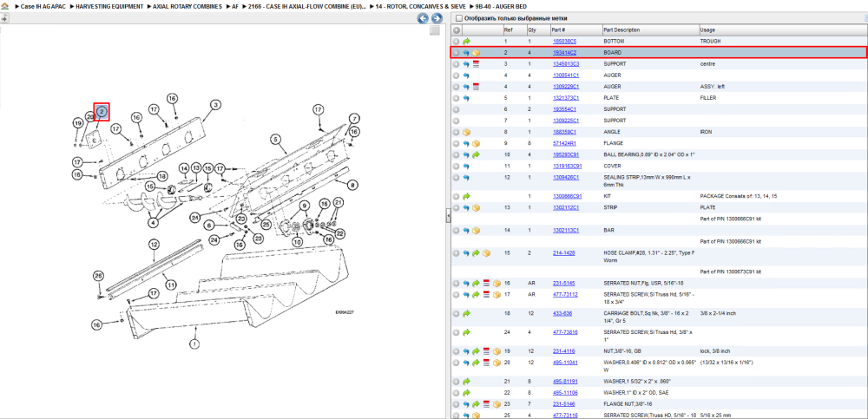
Task: Click the box icon in STRIP row
Action: (x=476, y=207)
